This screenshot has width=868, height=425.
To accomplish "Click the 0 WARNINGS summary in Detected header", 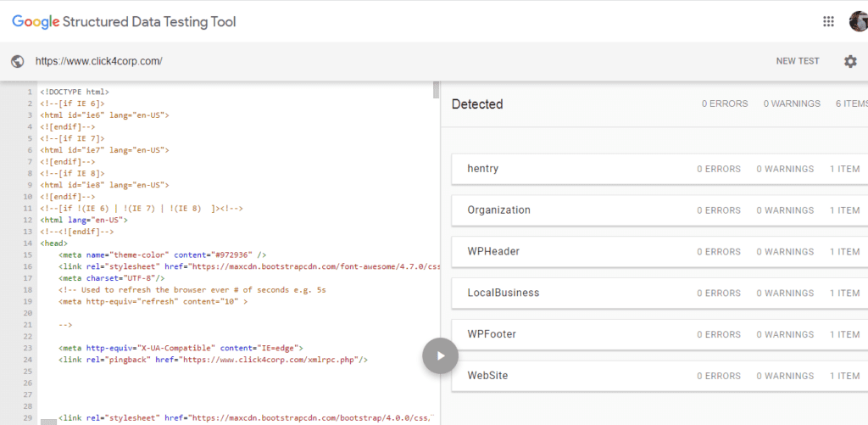I will click(792, 103).
